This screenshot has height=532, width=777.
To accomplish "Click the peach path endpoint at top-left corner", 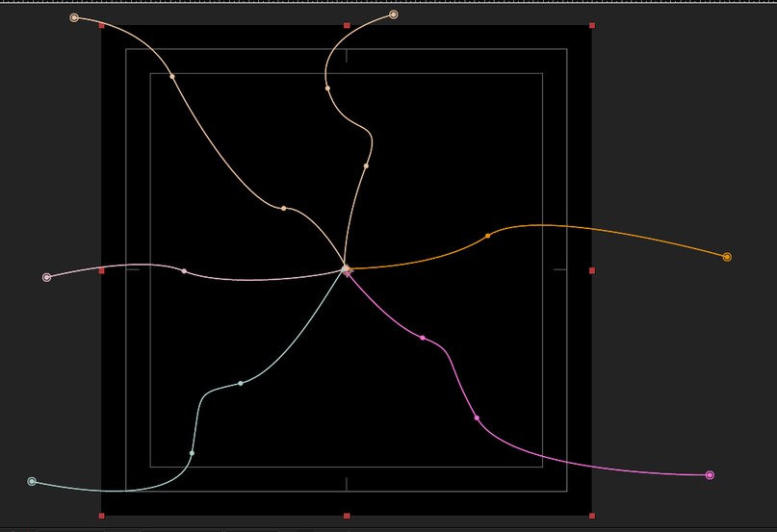I will [x=74, y=17].
